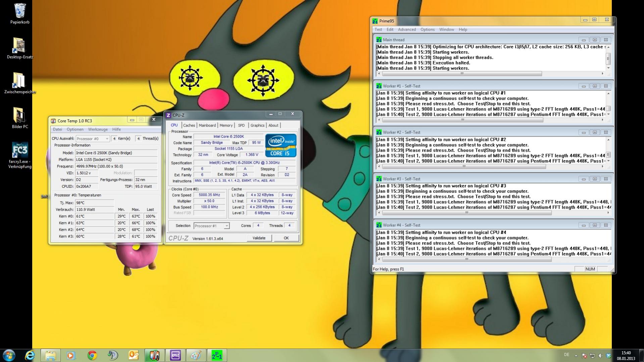Click the Core Speed value 5000.35 MHz
Image resolution: width=644 pixels, height=362 pixels.
(x=209, y=195)
